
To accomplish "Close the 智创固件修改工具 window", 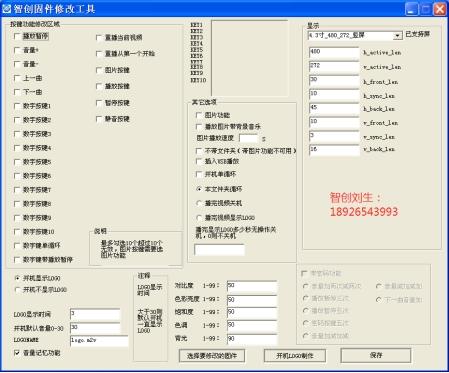I will coord(440,9).
